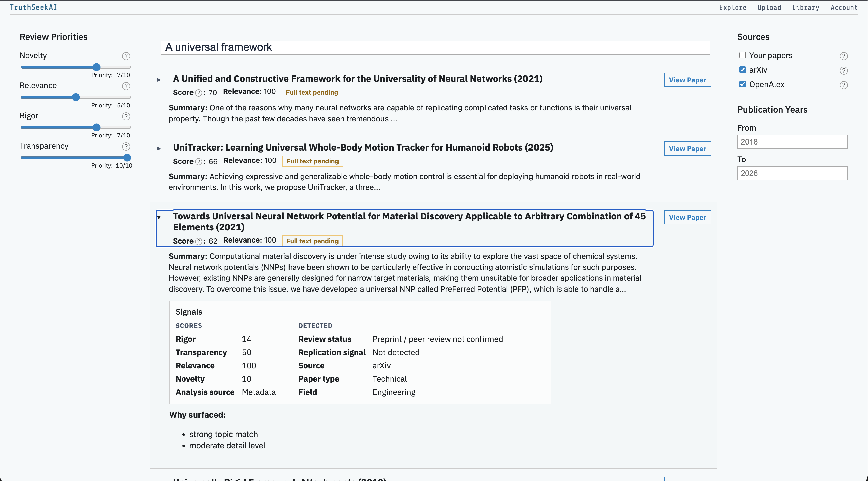The width and height of the screenshot is (868, 481).
Task: Open the Library menu item
Action: point(806,8)
